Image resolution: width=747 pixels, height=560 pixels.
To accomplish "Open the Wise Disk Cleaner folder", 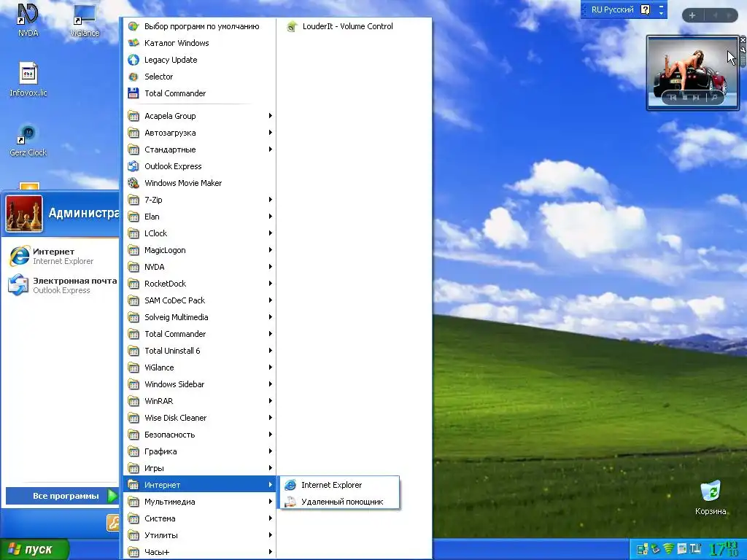I will tap(199, 418).
